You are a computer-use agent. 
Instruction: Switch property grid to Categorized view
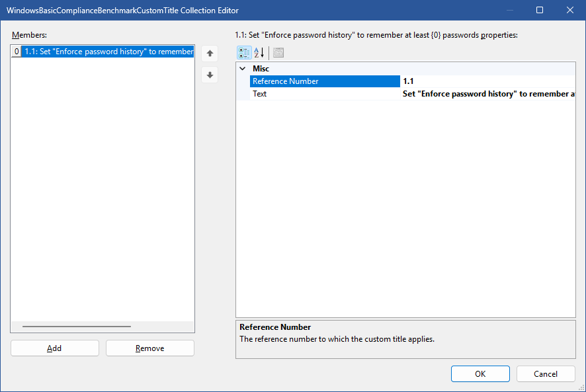pos(244,53)
